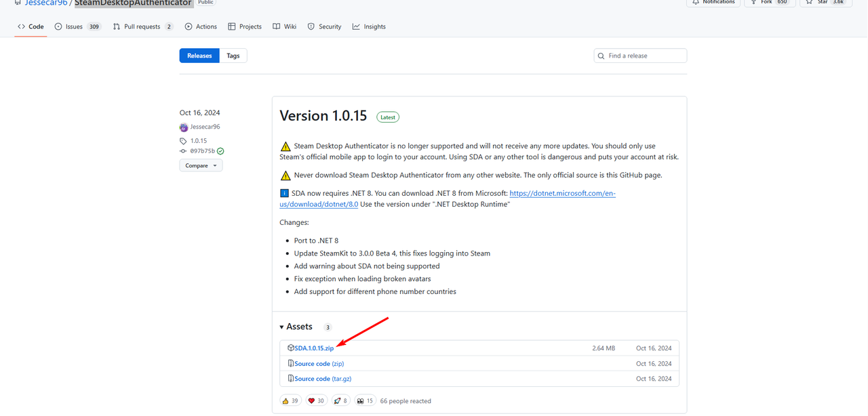
Task: Click the verified commit checkmark icon
Action: click(220, 151)
